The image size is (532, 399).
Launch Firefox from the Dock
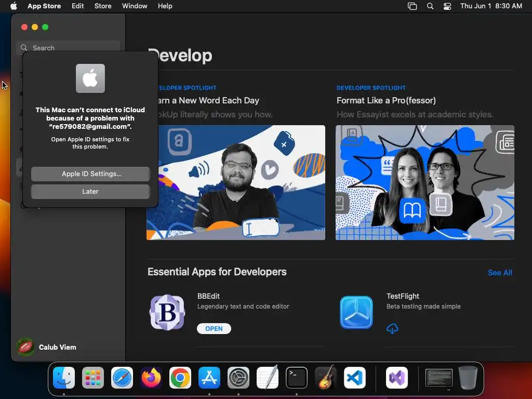[151, 378]
